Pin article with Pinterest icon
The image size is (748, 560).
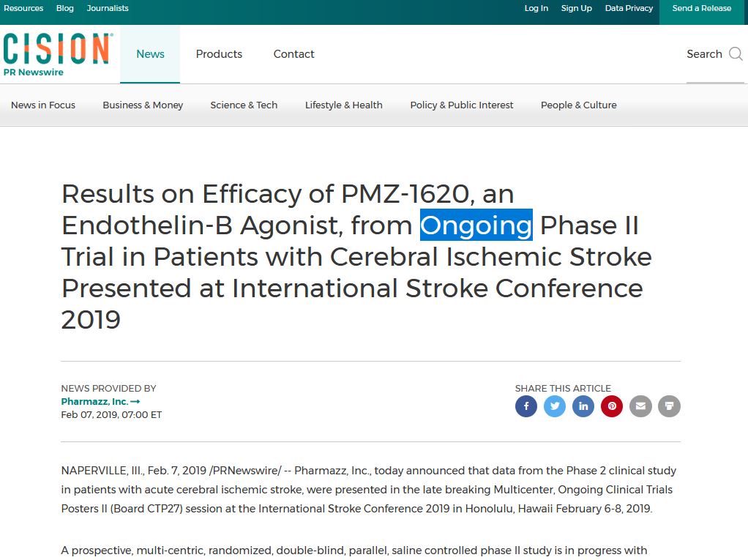[x=612, y=406]
